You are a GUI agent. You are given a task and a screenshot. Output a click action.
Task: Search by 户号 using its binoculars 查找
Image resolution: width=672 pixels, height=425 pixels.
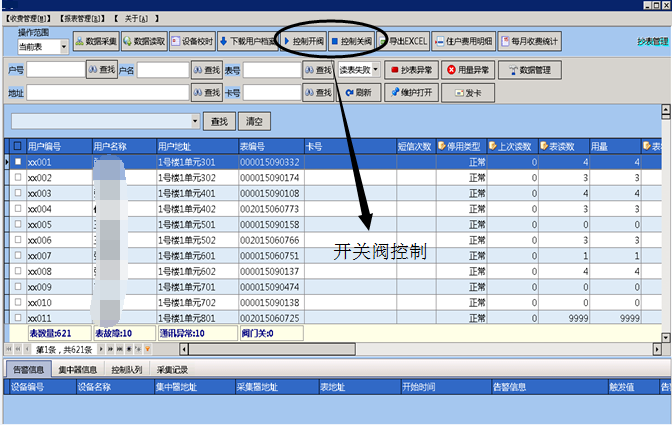point(102,70)
